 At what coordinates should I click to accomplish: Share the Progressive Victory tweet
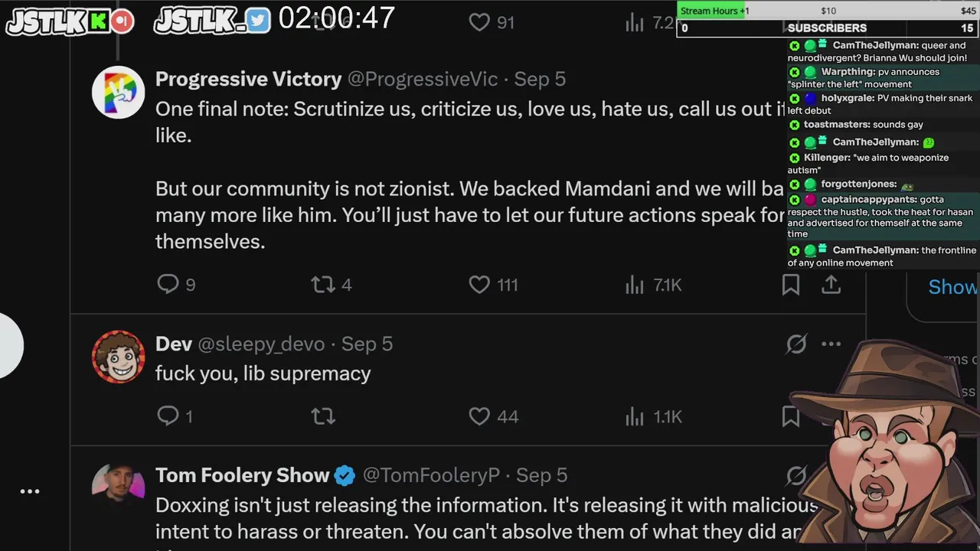[831, 285]
